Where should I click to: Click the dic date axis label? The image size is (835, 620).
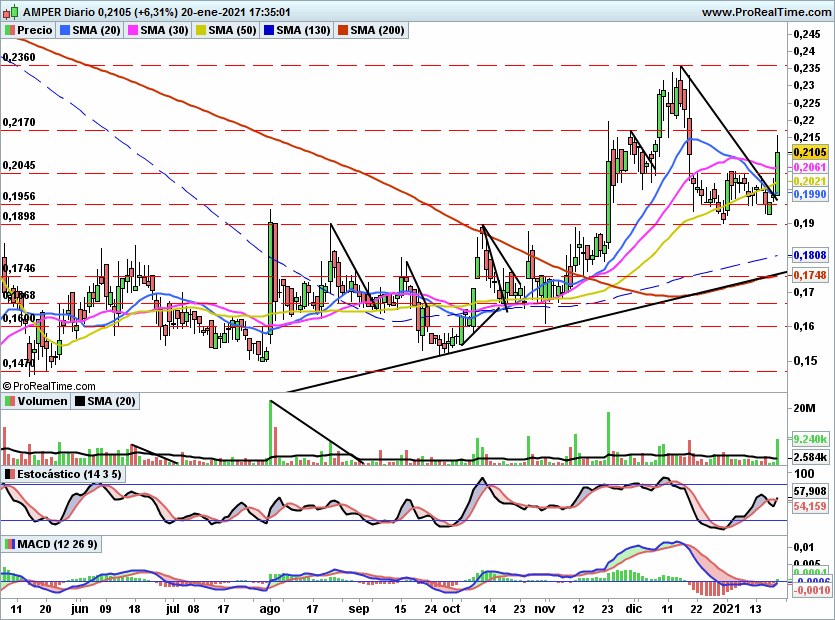click(x=634, y=609)
